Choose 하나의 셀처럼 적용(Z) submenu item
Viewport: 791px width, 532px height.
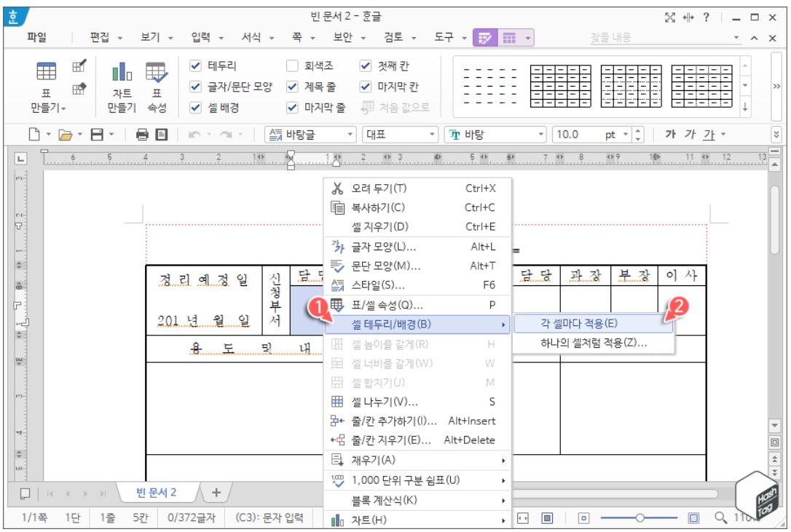point(593,343)
